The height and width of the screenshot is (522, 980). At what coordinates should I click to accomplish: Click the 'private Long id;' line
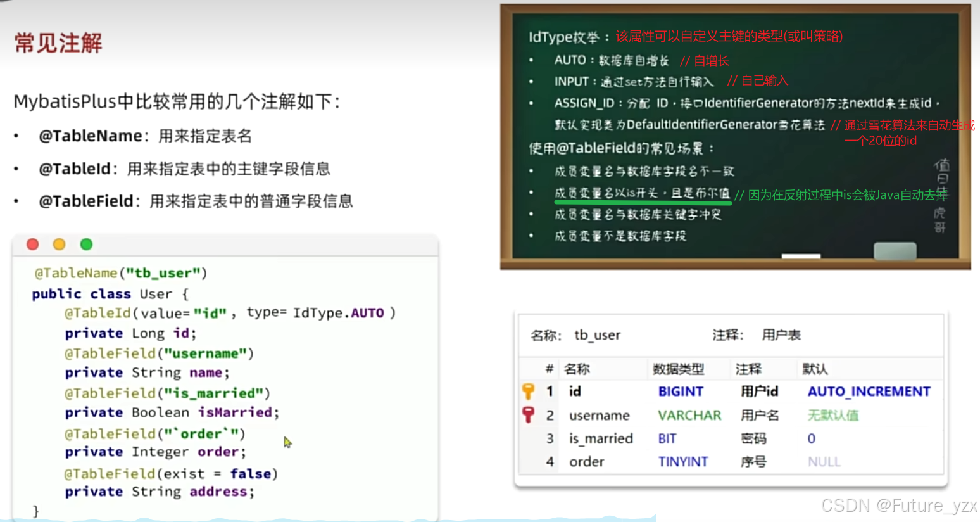tap(130, 333)
